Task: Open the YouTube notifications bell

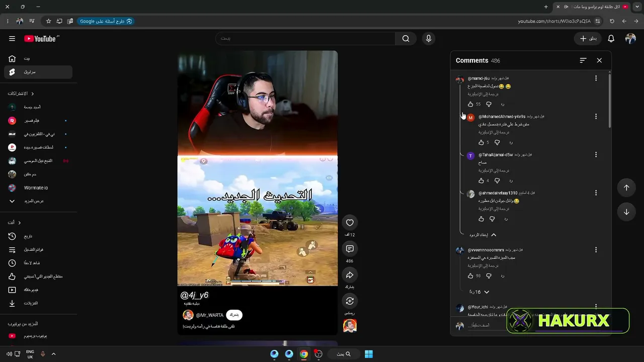Action: pyautogui.click(x=611, y=39)
